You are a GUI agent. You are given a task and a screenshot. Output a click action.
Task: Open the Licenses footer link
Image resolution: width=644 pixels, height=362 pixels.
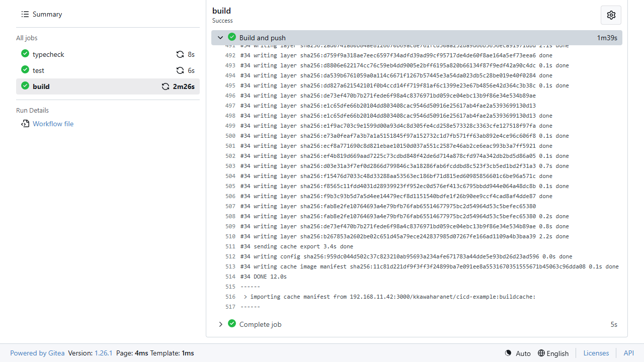(596, 353)
